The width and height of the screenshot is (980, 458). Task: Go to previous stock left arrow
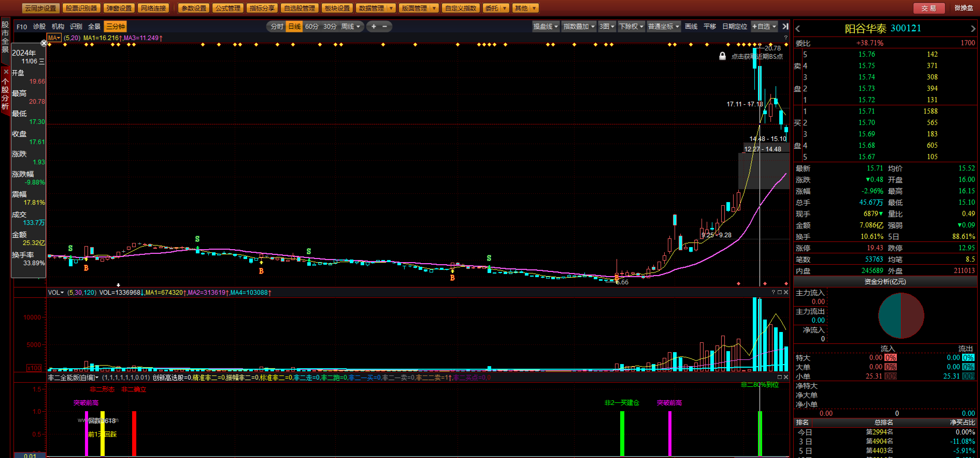point(798,28)
